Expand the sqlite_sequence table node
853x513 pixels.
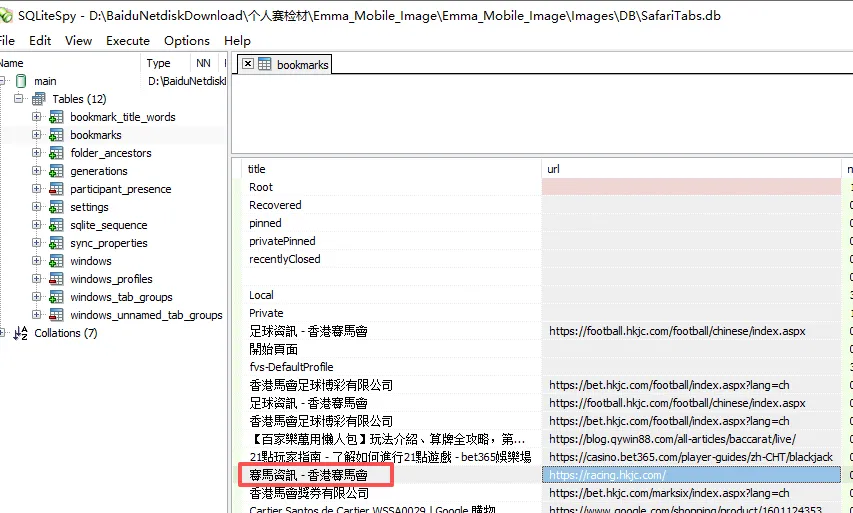[36, 224]
